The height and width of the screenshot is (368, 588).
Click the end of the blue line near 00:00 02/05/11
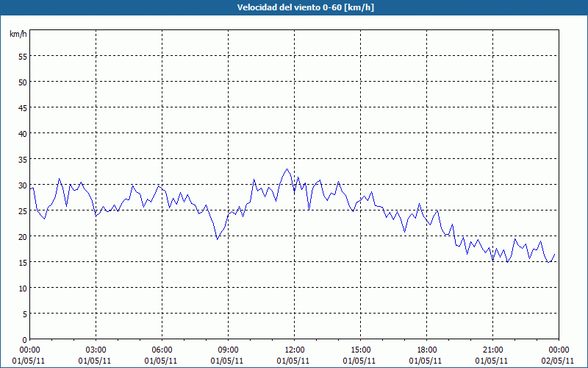point(555,254)
